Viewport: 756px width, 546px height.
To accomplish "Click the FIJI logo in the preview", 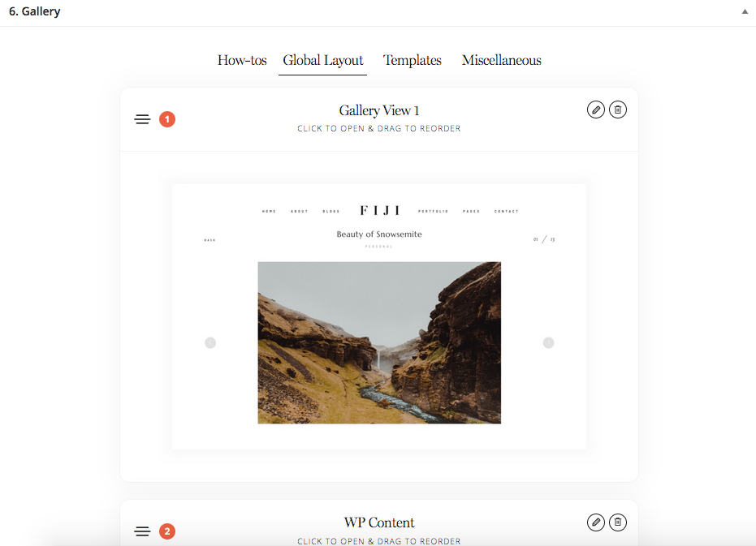I will click(380, 211).
